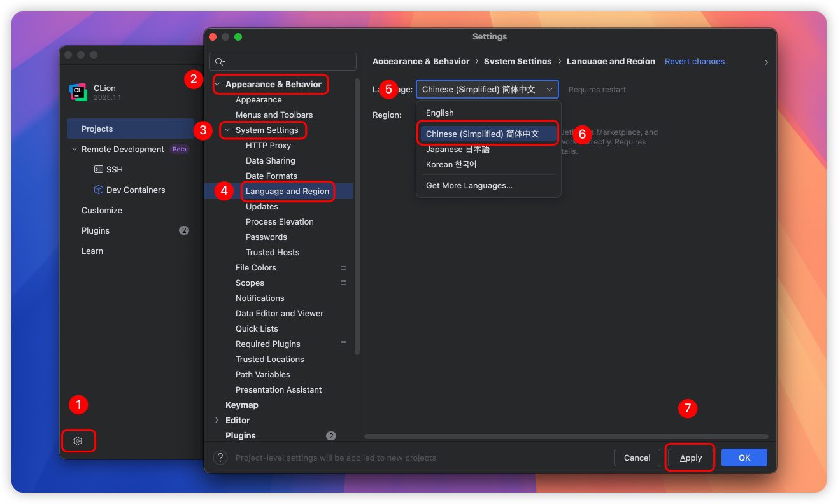Expand the Editor settings section
Screen dimensions: 838x504
(x=217, y=420)
